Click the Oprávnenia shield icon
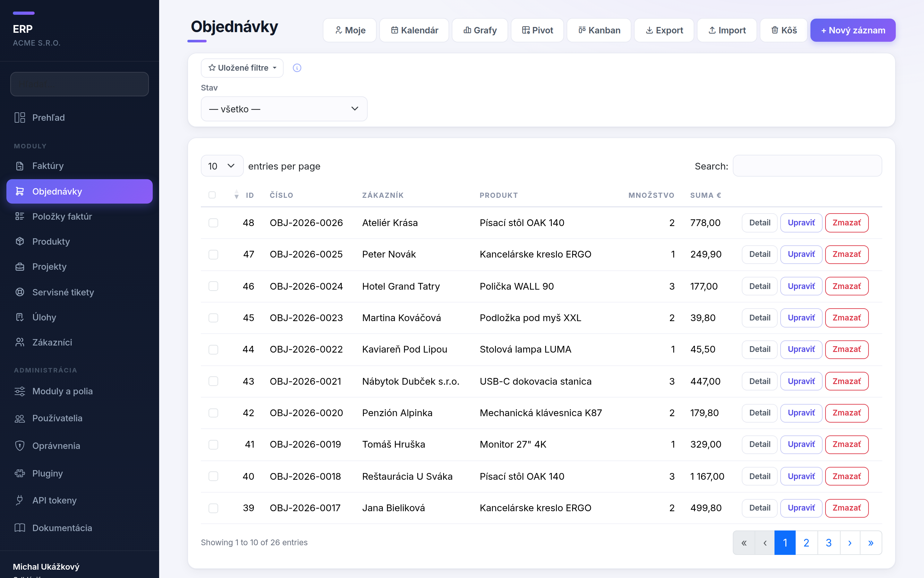This screenshot has width=924, height=578. (x=20, y=446)
